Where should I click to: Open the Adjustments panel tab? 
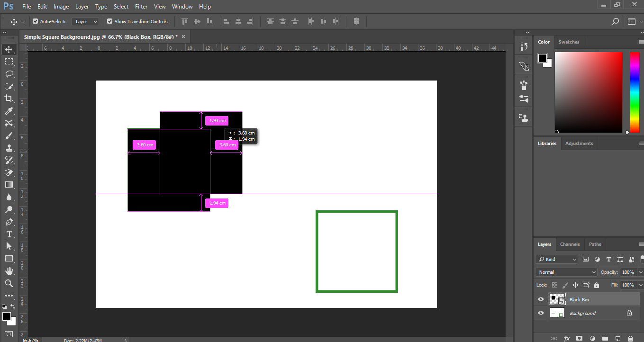click(x=579, y=143)
